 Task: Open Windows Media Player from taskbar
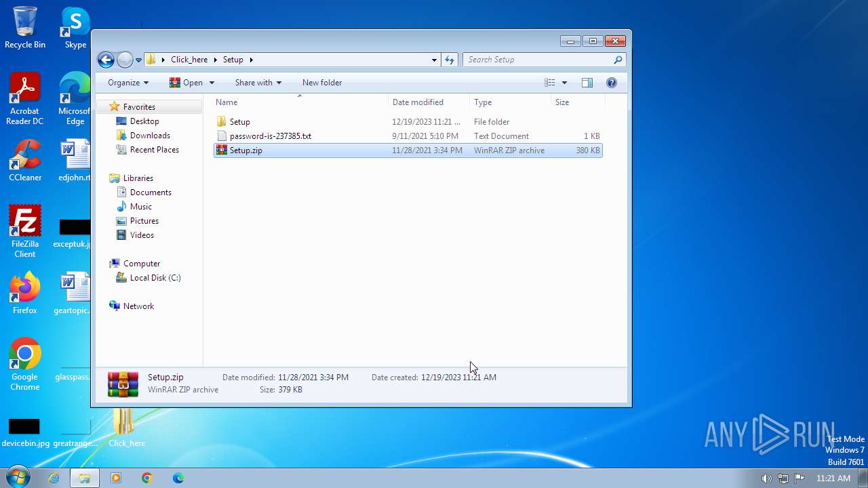(x=116, y=478)
